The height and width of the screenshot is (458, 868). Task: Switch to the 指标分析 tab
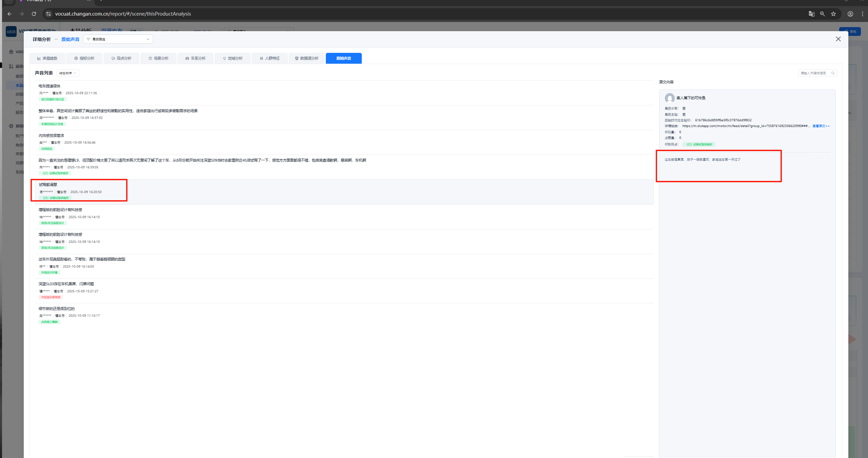84,58
